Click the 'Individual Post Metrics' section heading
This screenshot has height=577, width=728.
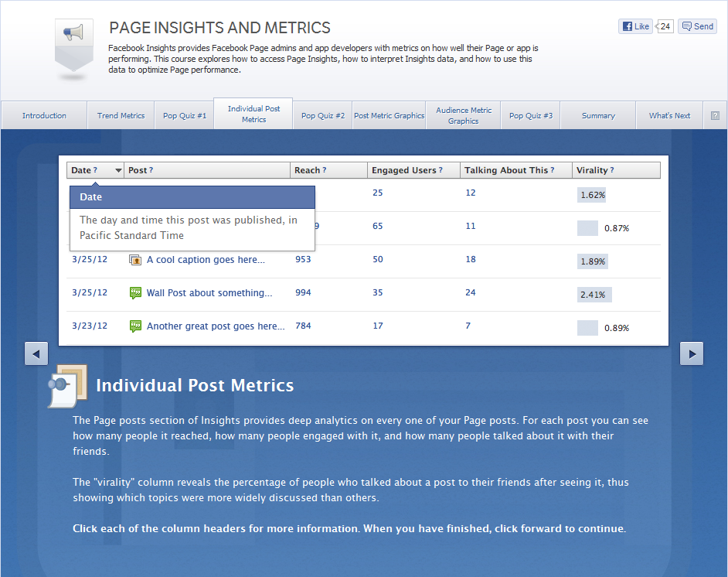point(195,386)
